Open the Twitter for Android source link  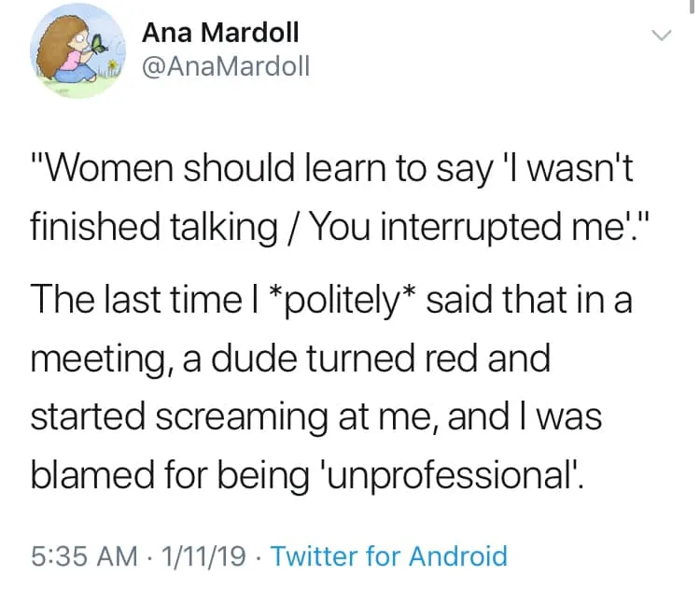coord(389,556)
